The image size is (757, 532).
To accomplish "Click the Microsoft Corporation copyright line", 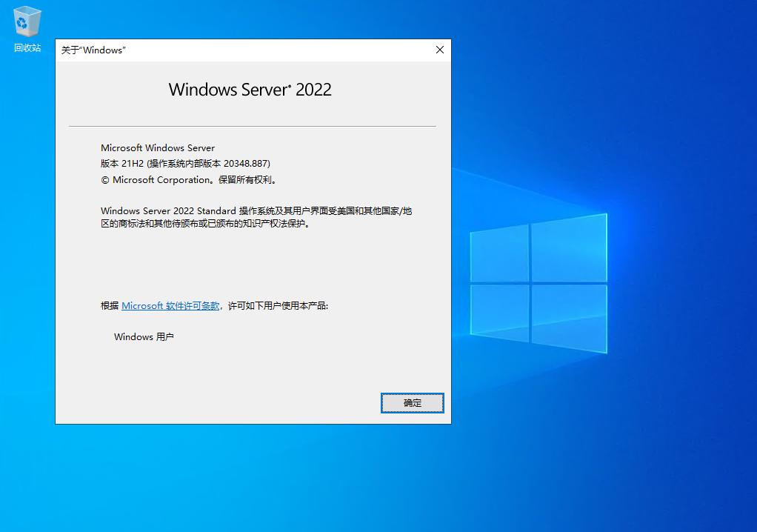I will (x=189, y=179).
